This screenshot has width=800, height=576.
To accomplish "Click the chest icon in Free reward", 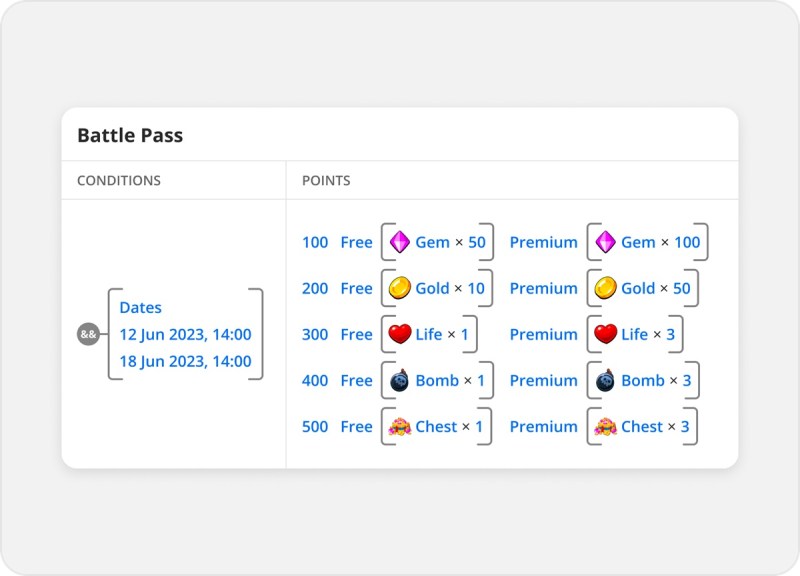I will (x=399, y=427).
